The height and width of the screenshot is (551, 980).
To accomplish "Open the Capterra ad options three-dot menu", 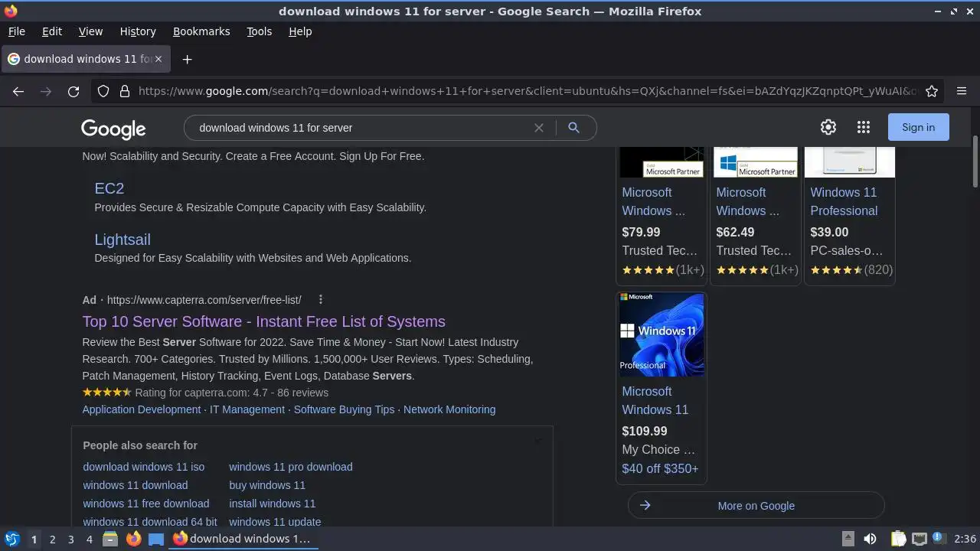I will [321, 299].
